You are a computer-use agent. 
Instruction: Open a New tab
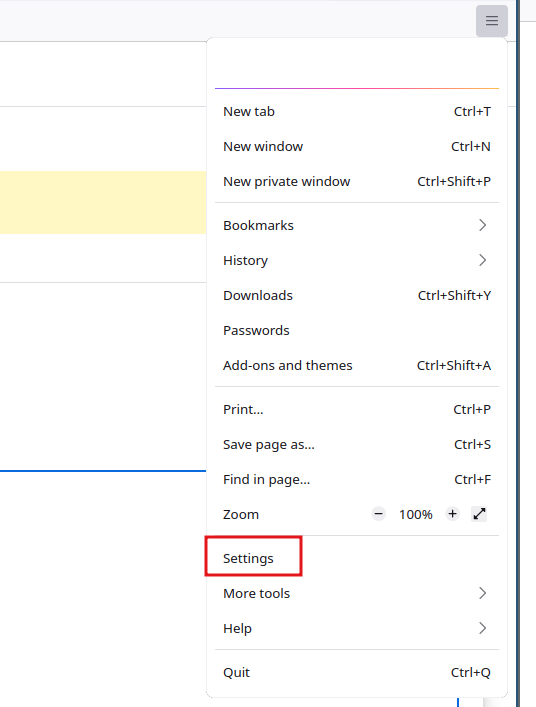[357, 111]
